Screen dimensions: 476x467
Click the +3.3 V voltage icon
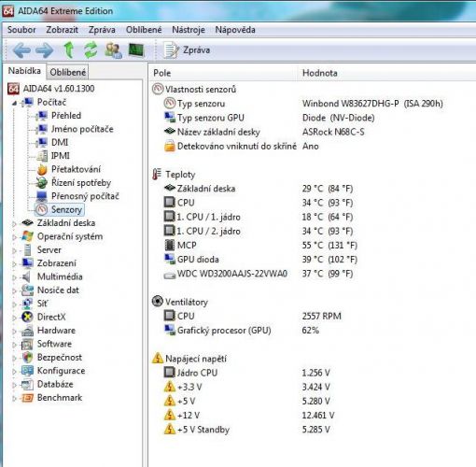click(x=170, y=387)
